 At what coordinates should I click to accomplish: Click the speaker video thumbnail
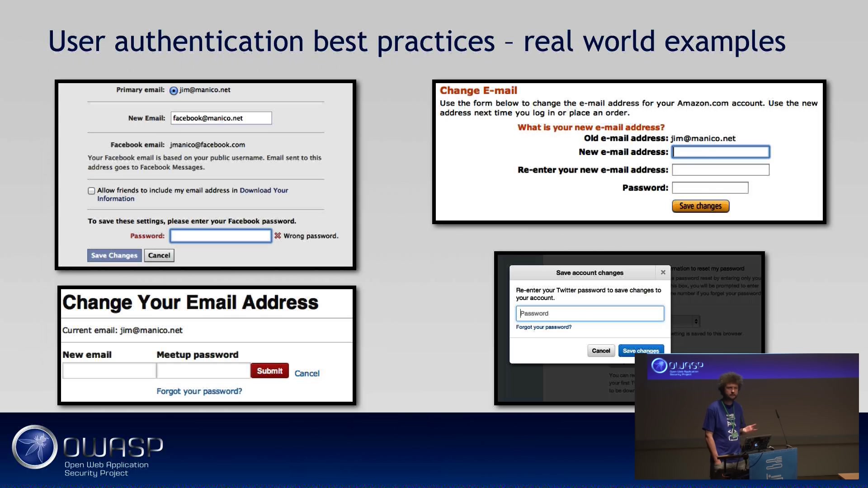click(746, 416)
